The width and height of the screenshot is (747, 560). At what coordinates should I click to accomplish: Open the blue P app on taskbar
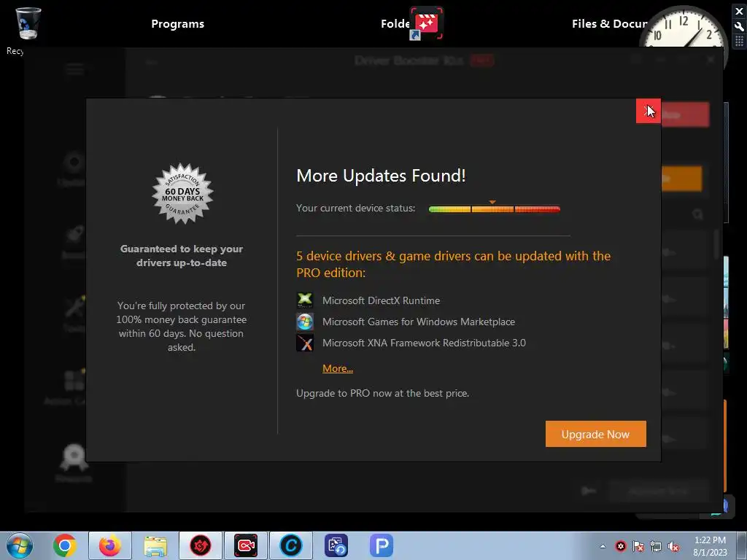[x=381, y=545]
